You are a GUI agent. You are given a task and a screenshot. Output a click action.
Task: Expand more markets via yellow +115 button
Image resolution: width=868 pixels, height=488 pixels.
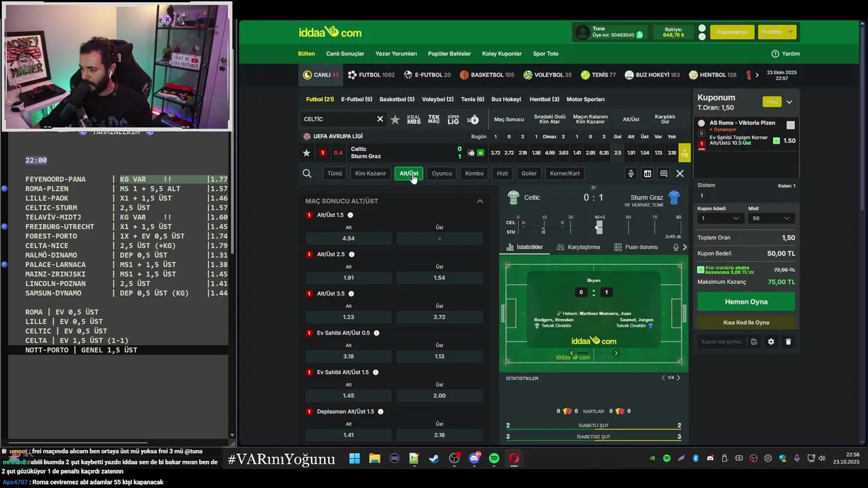[x=684, y=153]
